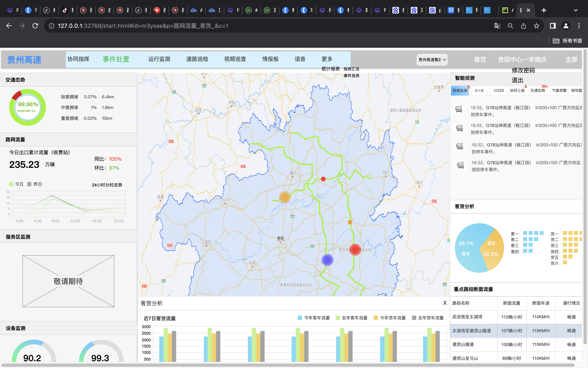The width and height of the screenshot is (588, 368).
Task: Click the share page icon
Action: [523, 26]
